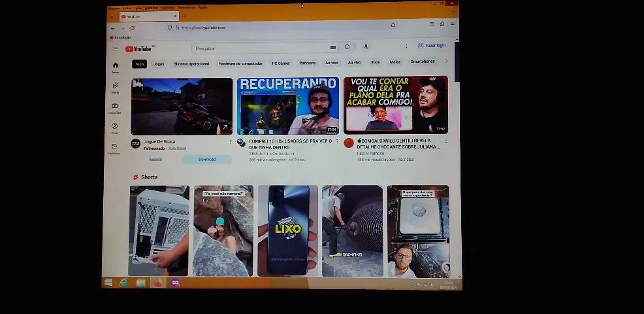Viewport: 644px width, 314px height.
Task: Click the Firefox taskbar icon
Action: [158, 283]
